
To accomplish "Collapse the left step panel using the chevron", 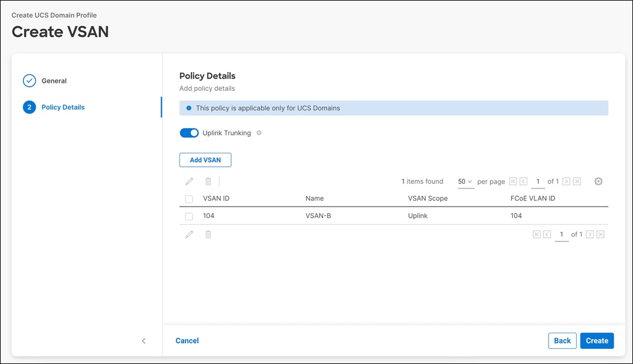I will (x=144, y=340).
